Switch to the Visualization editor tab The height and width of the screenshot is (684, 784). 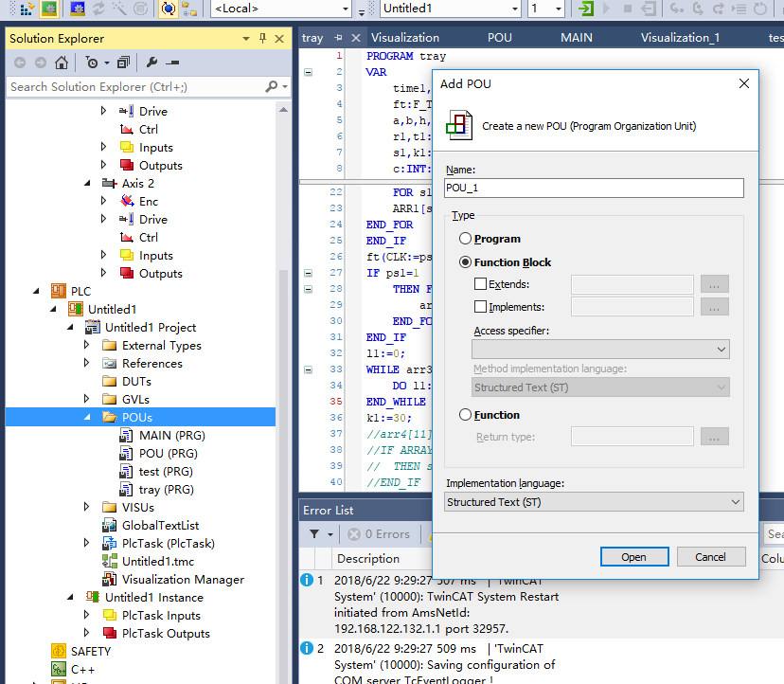click(404, 38)
